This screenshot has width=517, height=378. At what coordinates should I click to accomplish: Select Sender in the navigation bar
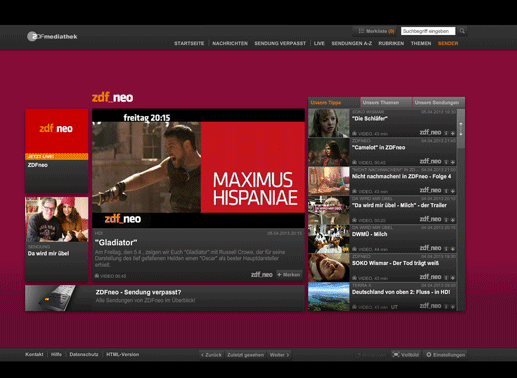pos(448,43)
